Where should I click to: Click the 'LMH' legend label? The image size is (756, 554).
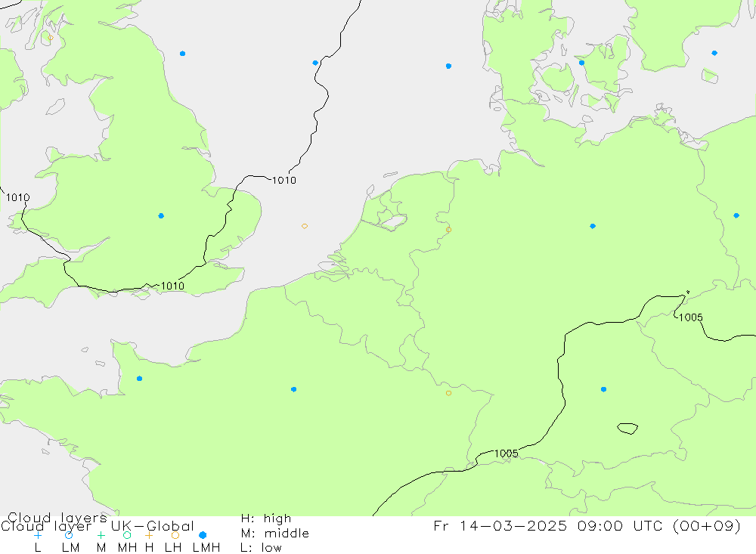(x=206, y=548)
